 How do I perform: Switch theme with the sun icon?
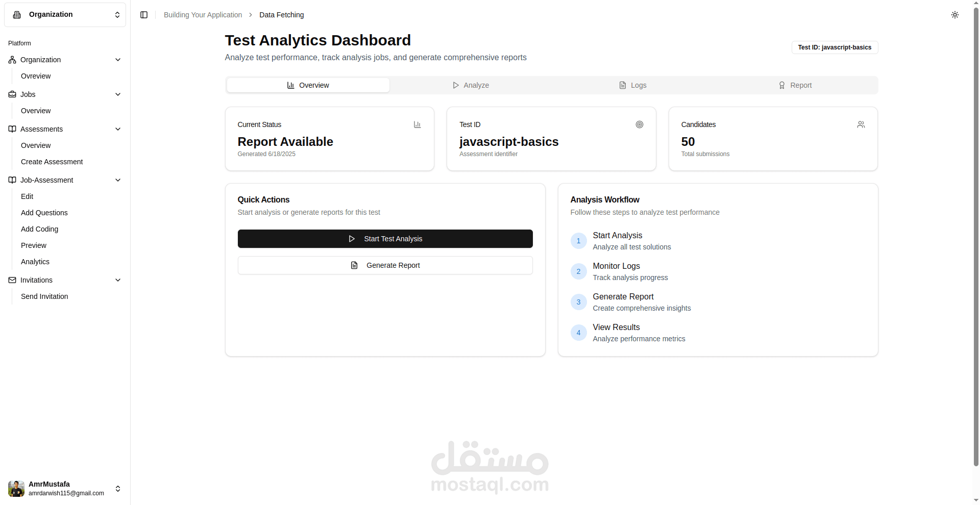tap(955, 15)
